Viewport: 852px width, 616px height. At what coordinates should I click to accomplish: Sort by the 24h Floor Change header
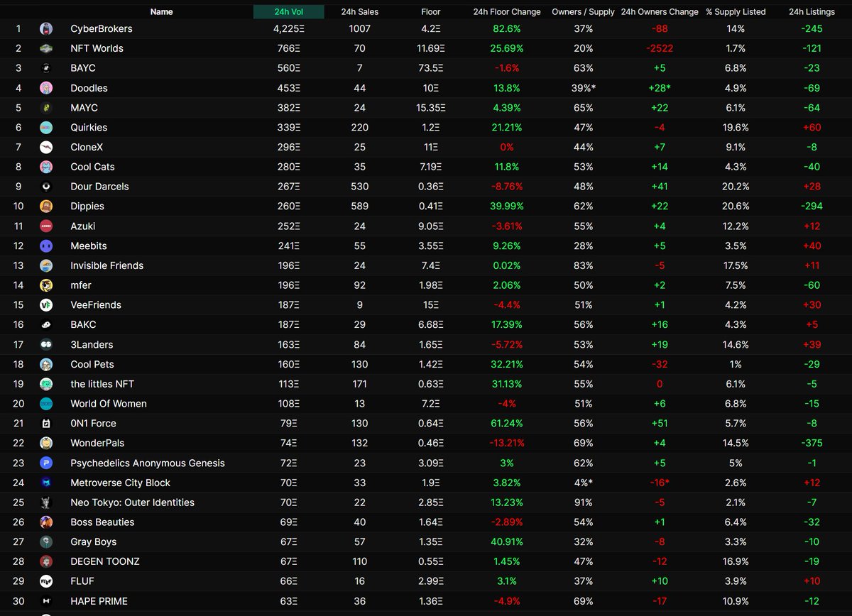[x=507, y=11]
